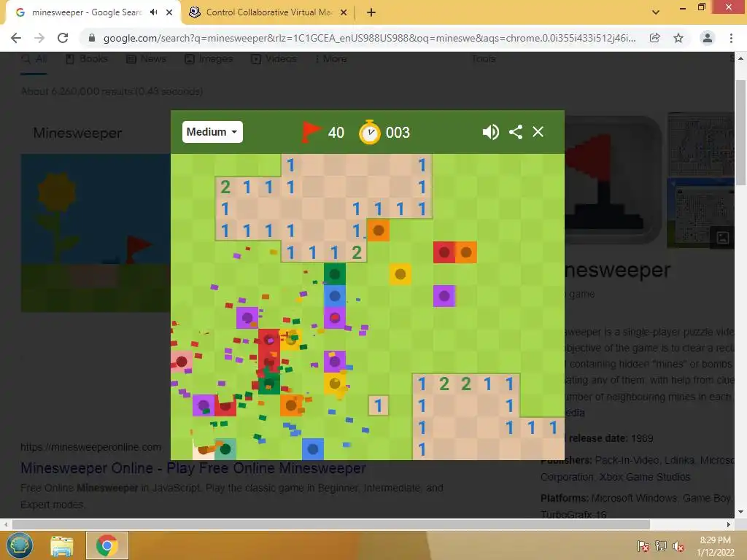Click the isolated revealed 1 tile
Screen dimensions: 747x560
point(379,405)
